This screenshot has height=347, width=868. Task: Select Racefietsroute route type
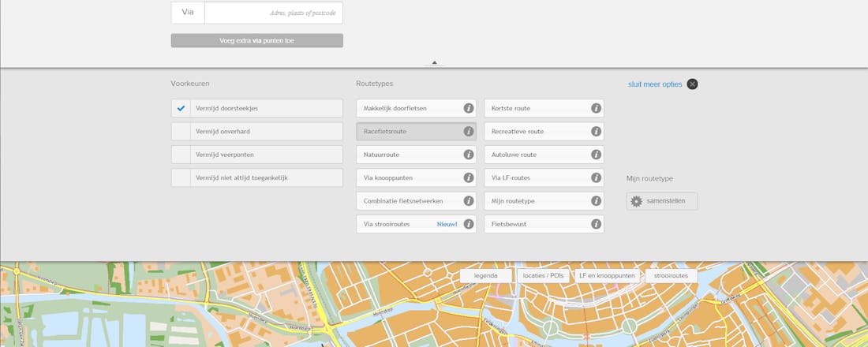417,132
